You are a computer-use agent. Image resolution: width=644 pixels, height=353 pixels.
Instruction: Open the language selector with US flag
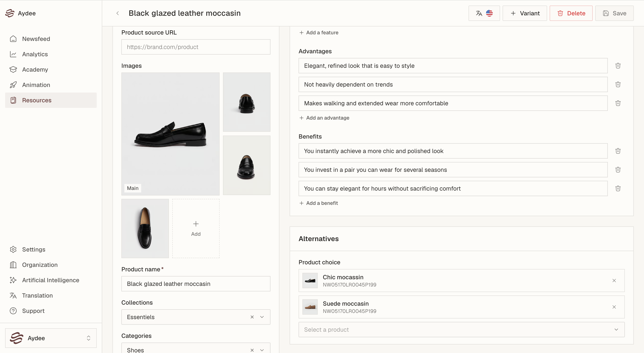(484, 13)
